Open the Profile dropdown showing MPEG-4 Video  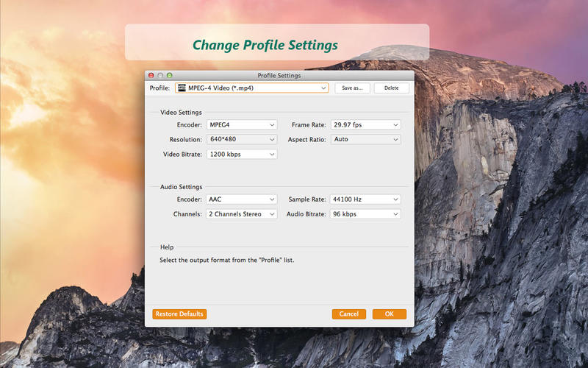pos(251,88)
